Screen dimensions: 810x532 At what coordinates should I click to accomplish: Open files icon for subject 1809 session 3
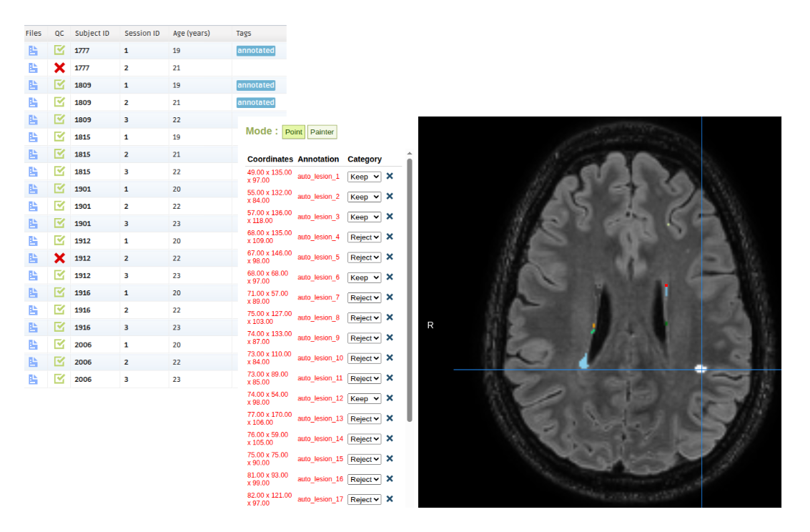[33, 120]
